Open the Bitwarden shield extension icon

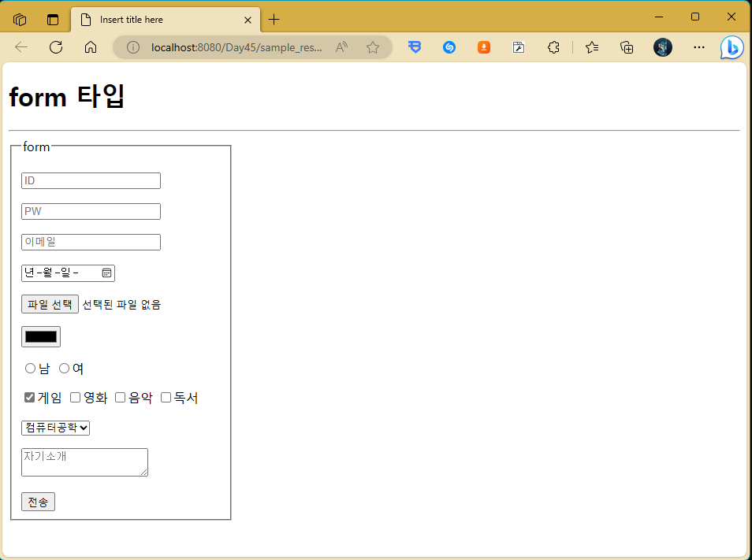[415, 47]
